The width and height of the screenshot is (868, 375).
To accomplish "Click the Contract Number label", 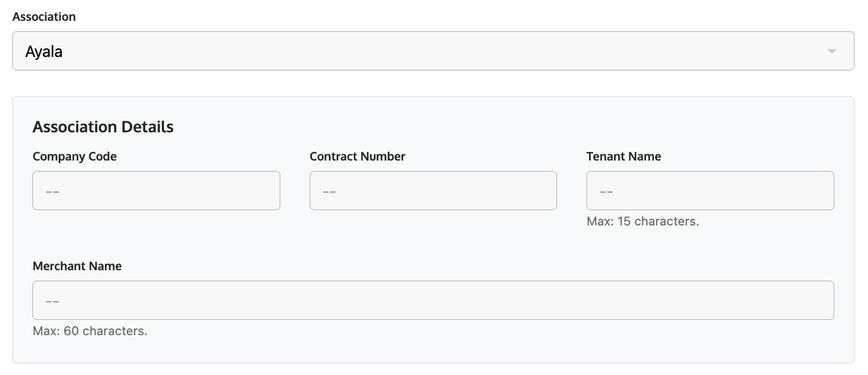I will (x=357, y=156).
